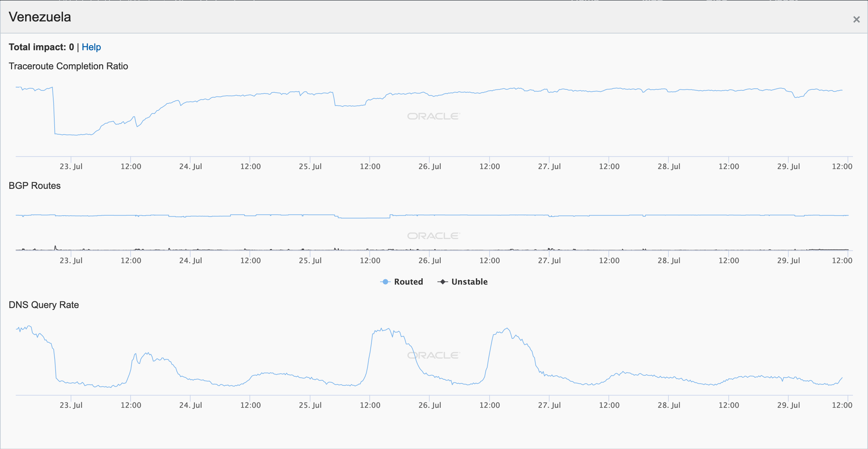Click the BGP Routes chart title

[35, 185]
